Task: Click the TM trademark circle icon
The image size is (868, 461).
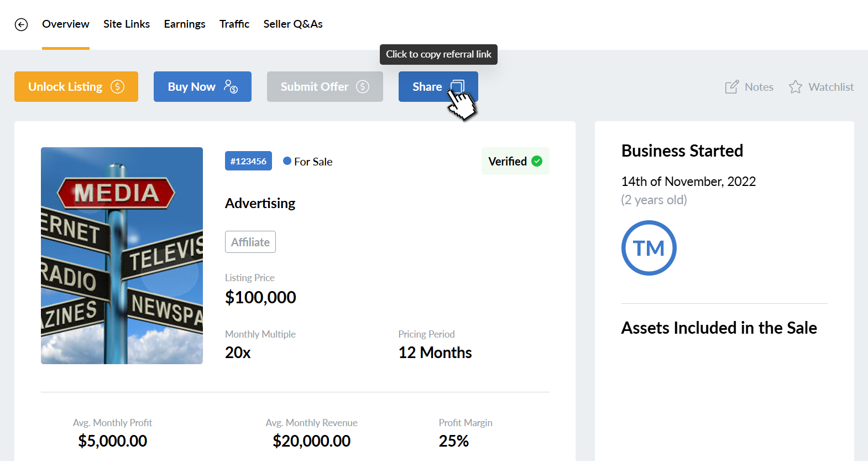Action: (649, 248)
